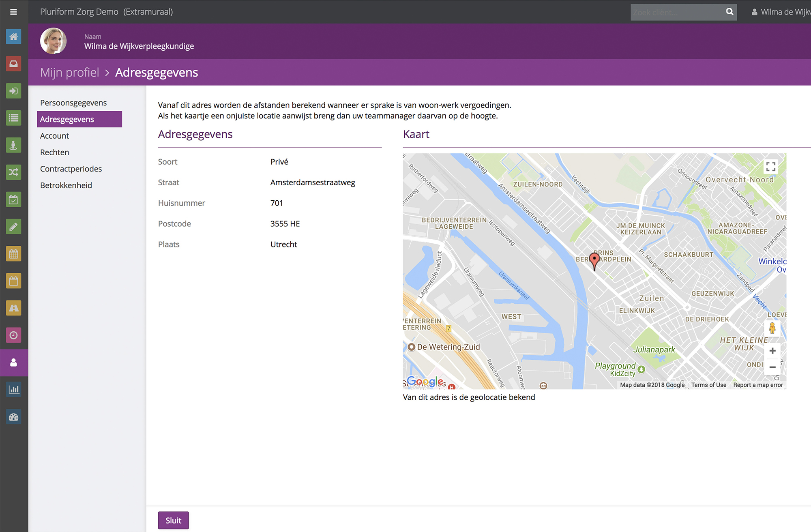Open the Contractperiodes section
Screen dimensions: 811x532
pos(71,169)
